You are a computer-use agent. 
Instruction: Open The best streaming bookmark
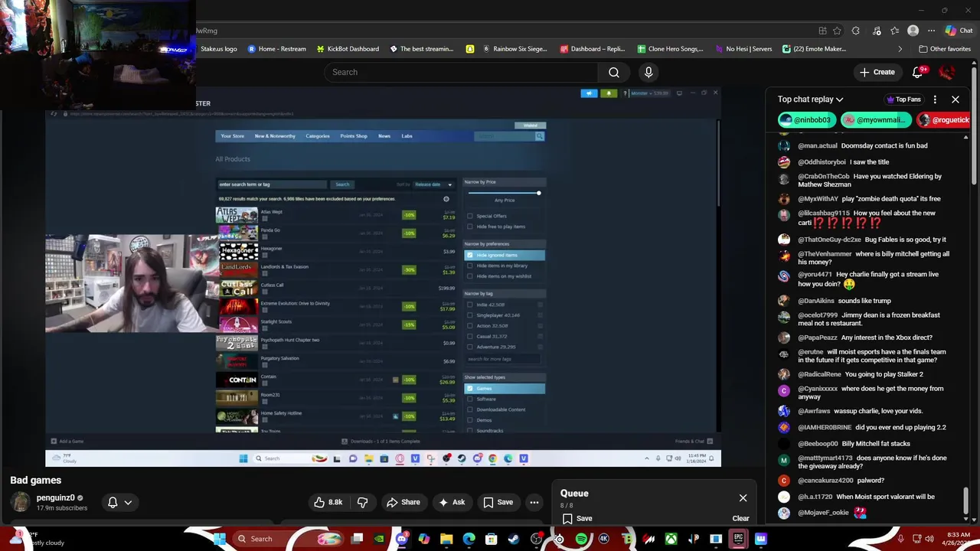[422, 49]
